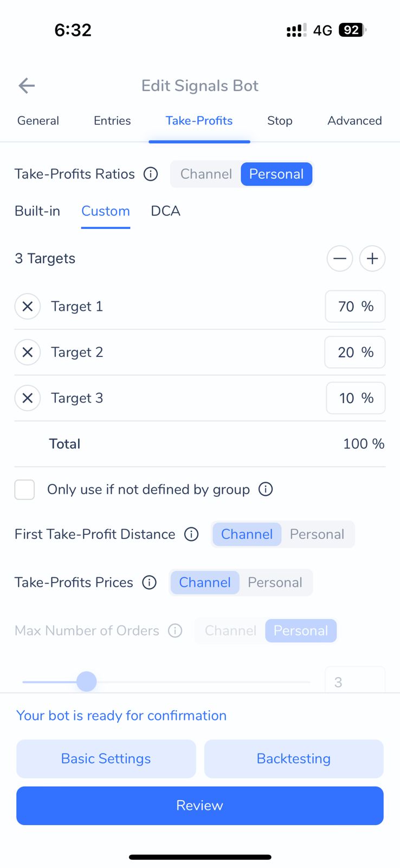
Task: Select the DCA sub-tab
Action: (x=165, y=211)
